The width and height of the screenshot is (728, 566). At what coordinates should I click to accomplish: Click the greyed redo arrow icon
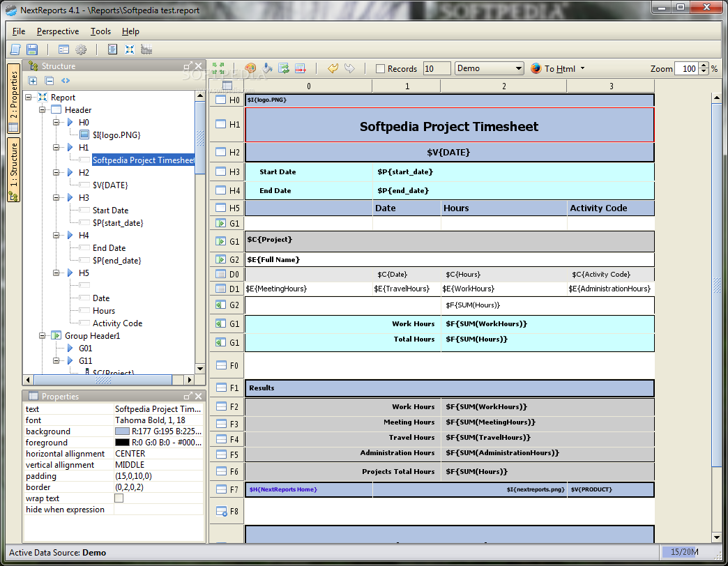(349, 68)
